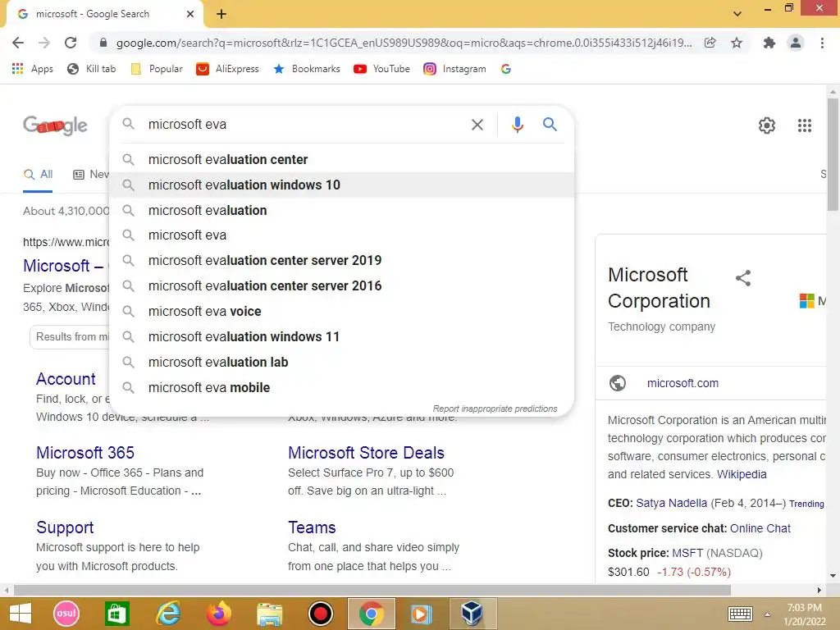Screen dimensions: 840x630
Task: Clear the search box with X
Action: 477,125
